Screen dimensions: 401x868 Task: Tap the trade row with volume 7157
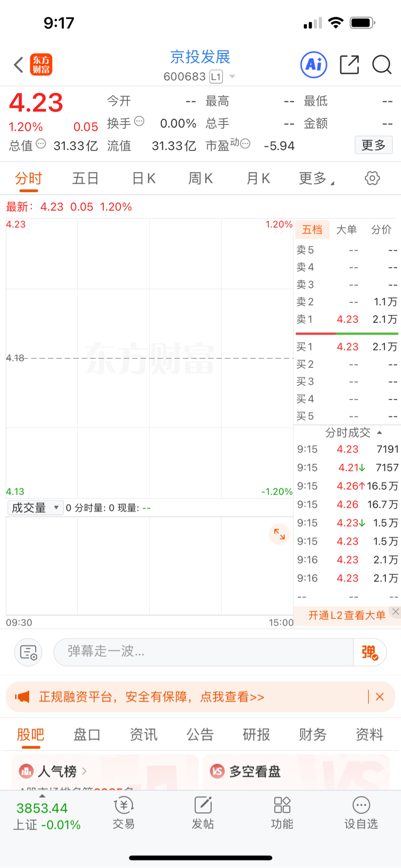coord(348,467)
